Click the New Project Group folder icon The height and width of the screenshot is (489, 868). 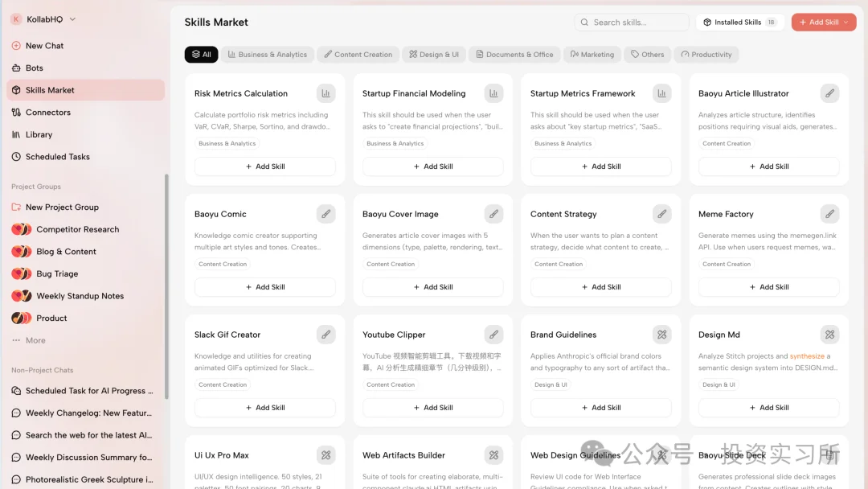tap(16, 208)
